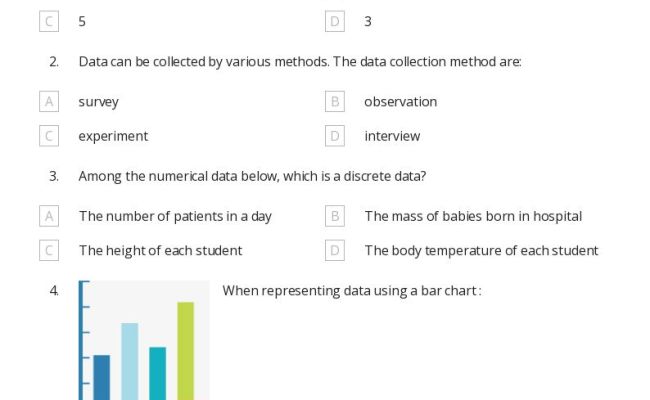
Task: Select option C with answer 5
Action: [48, 21]
